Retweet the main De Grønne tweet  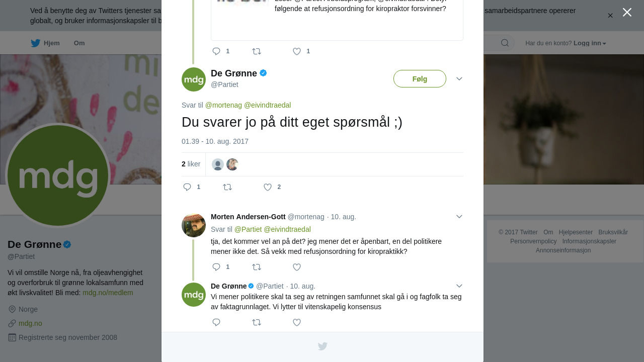pyautogui.click(x=227, y=187)
